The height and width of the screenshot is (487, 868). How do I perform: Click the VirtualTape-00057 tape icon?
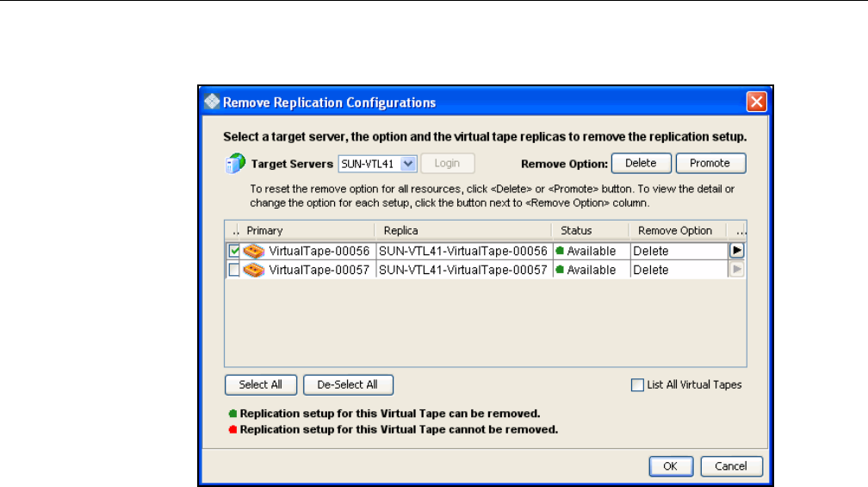pos(254,270)
